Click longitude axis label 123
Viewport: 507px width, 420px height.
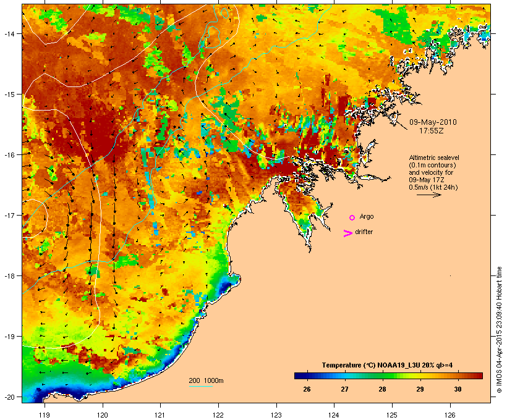(x=276, y=415)
